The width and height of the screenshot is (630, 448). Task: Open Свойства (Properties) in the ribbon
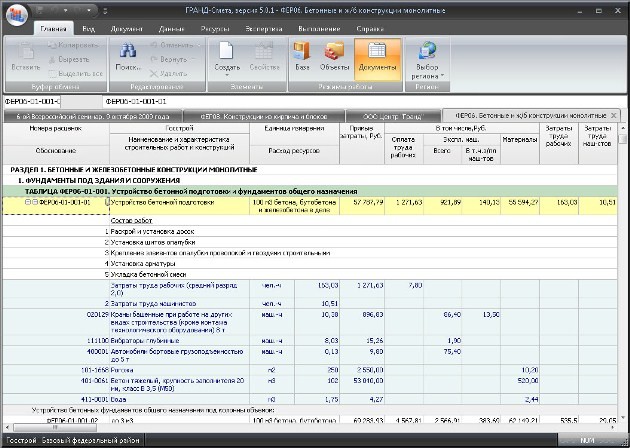click(x=264, y=57)
